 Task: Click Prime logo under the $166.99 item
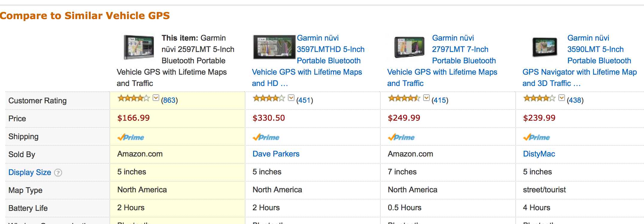tap(131, 137)
